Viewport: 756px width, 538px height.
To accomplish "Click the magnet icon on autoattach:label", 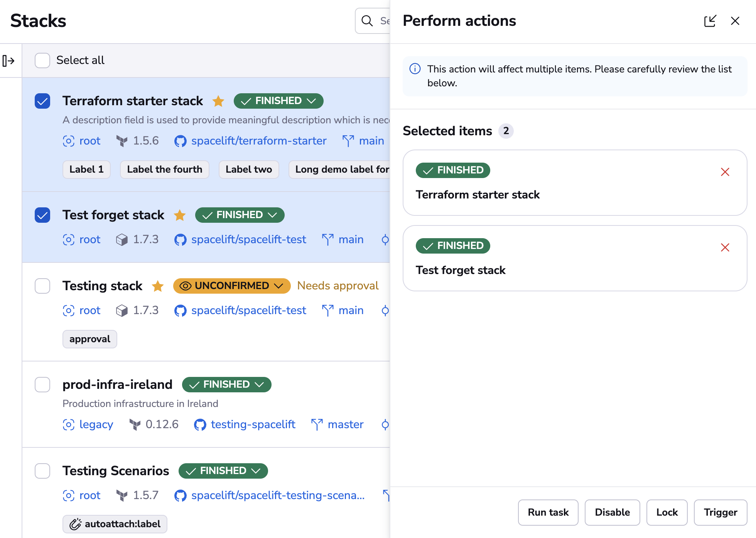I will click(x=76, y=524).
